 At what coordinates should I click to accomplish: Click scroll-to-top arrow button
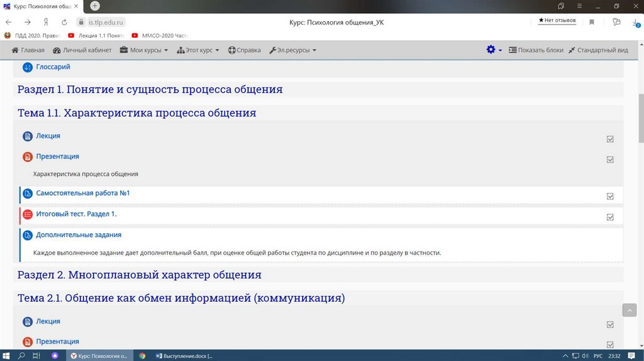[x=630, y=310]
